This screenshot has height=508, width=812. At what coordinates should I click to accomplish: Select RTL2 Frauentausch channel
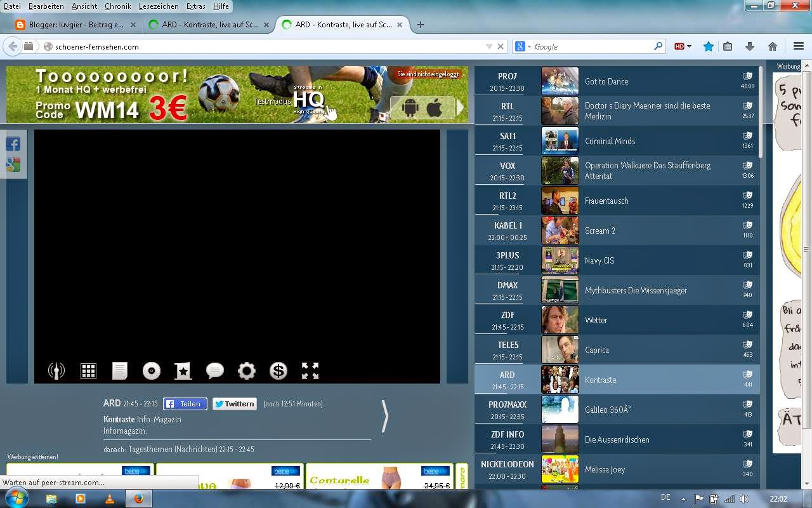click(617, 201)
